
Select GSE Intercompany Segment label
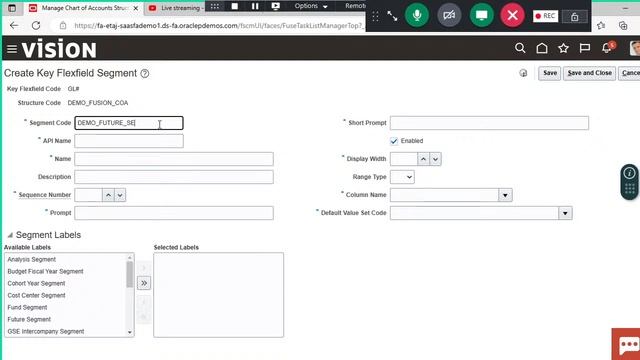click(x=46, y=331)
